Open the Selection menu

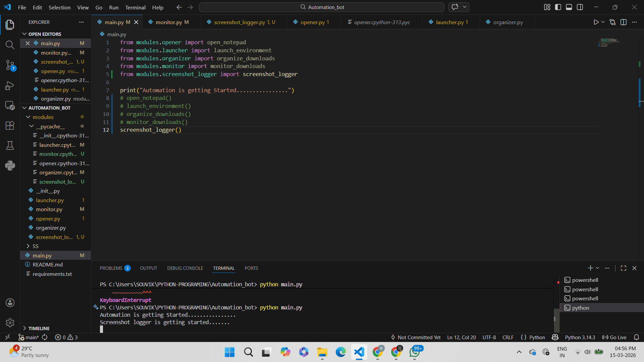click(x=59, y=7)
